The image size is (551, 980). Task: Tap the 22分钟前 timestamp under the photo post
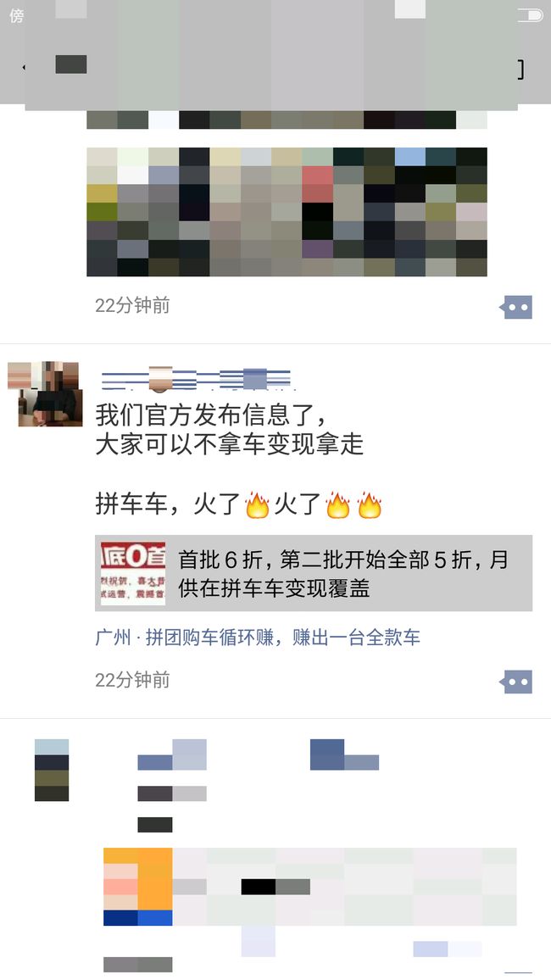coord(132,306)
